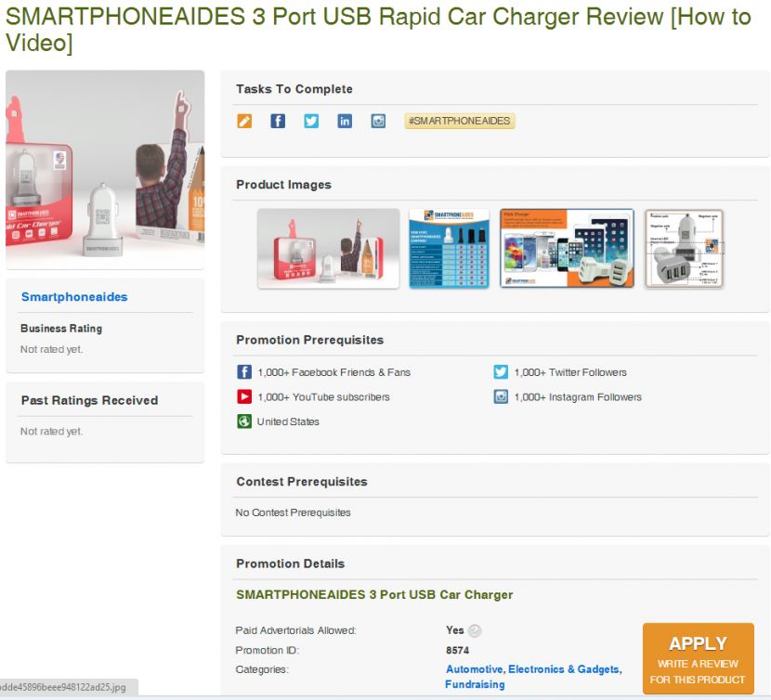Click the 'Not rated yet.' text under Business Rating
This screenshot has width=771, height=700.
click(52, 349)
